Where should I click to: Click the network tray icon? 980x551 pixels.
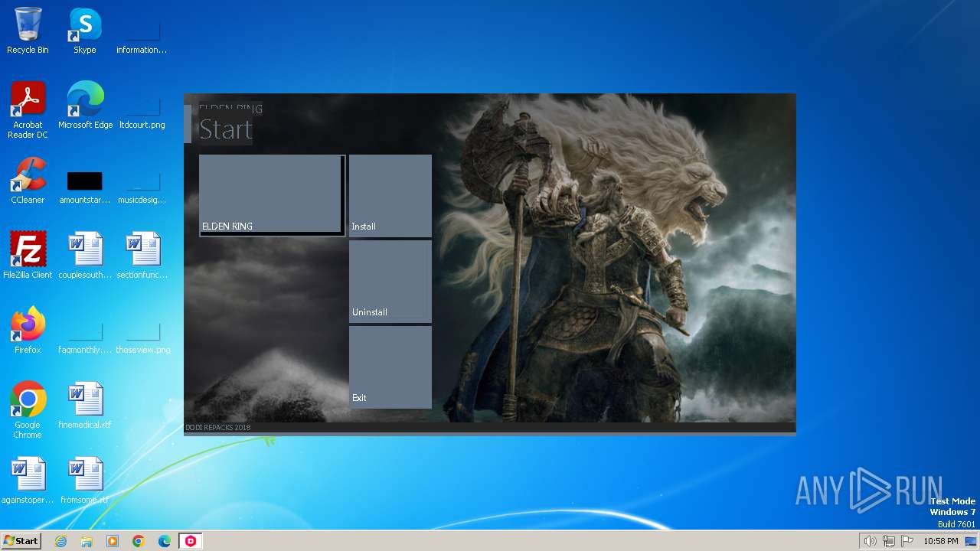click(889, 541)
